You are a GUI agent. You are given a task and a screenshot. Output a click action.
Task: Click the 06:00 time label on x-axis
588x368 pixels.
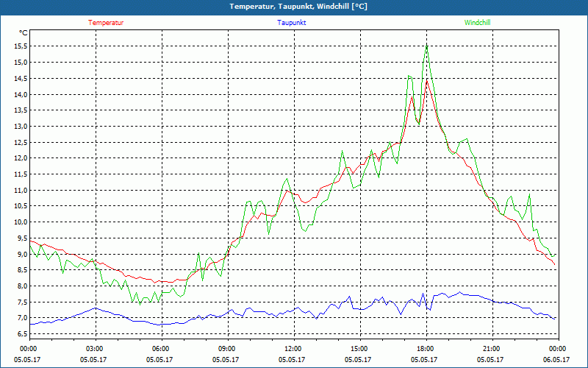coord(162,349)
